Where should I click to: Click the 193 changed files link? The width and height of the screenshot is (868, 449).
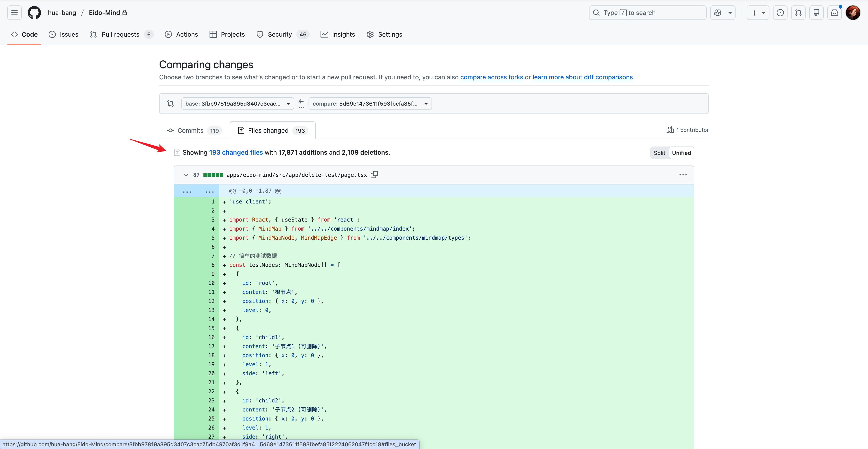236,152
